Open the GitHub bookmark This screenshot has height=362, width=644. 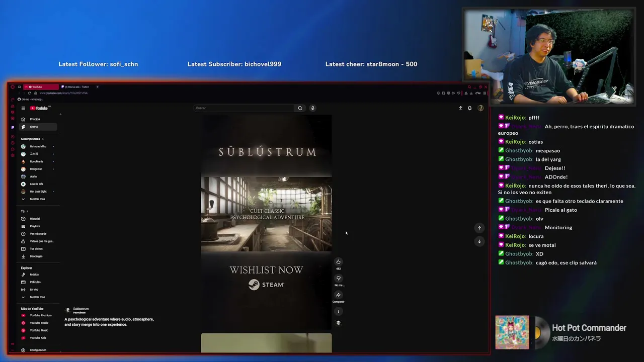31,99
